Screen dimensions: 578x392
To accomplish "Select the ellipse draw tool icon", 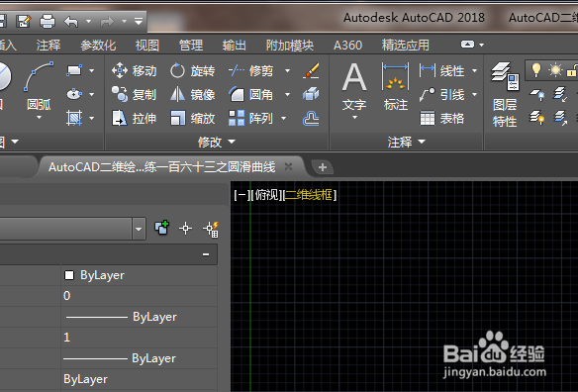I will point(74,94).
